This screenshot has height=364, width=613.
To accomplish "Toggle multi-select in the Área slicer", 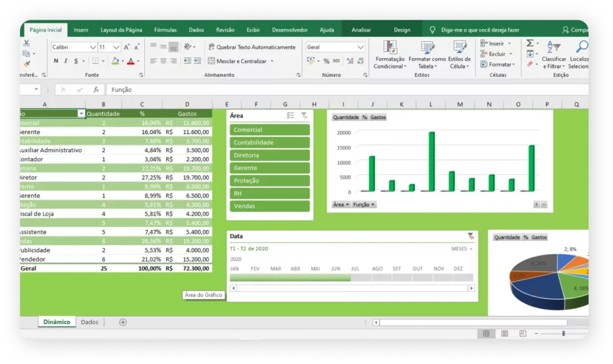I will [x=290, y=116].
